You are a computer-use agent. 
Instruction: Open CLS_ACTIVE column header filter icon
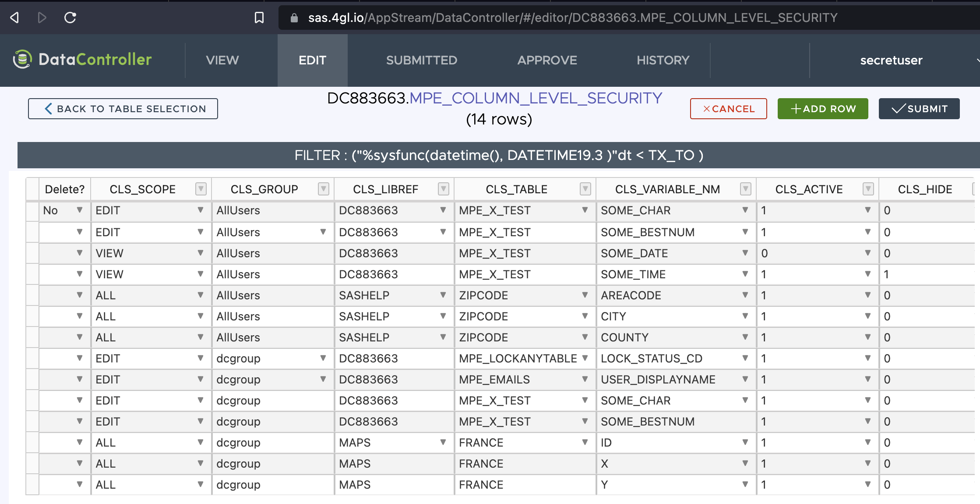coord(868,189)
